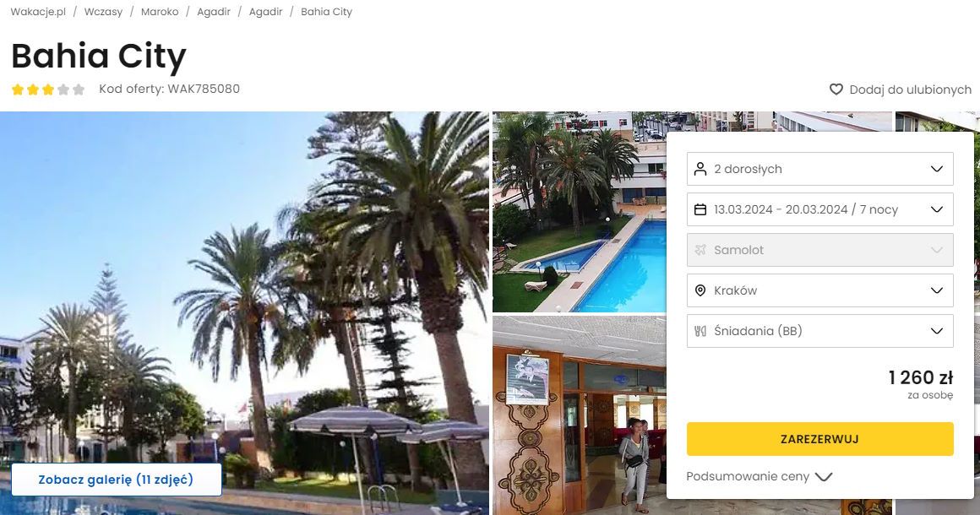Open the Śniadania (BB) meal dropdown chevron

click(x=936, y=331)
